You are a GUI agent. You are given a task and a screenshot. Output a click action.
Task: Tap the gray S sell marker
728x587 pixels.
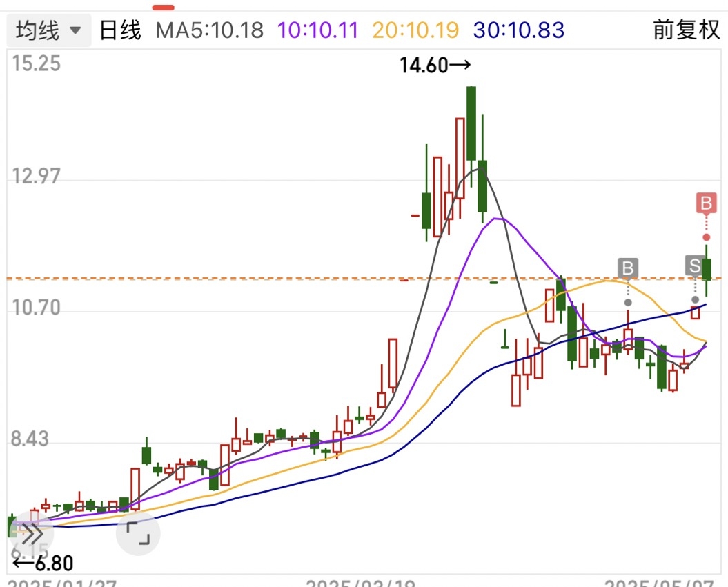(695, 266)
